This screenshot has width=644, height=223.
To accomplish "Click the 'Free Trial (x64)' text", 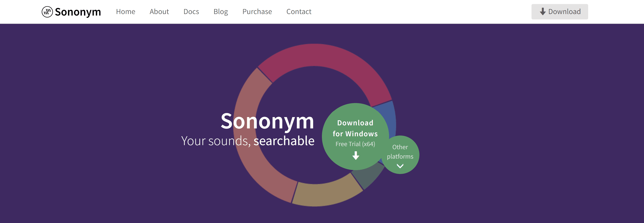I will pyautogui.click(x=355, y=144).
